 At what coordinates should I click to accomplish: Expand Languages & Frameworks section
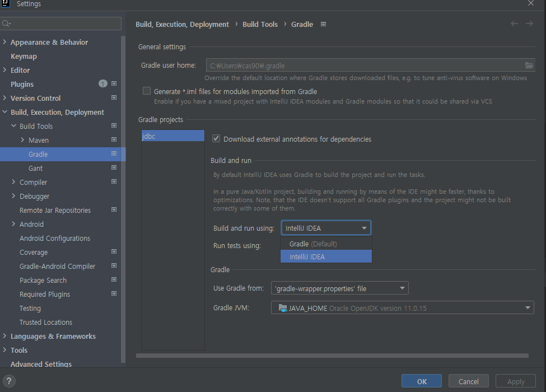coord(4,336)
